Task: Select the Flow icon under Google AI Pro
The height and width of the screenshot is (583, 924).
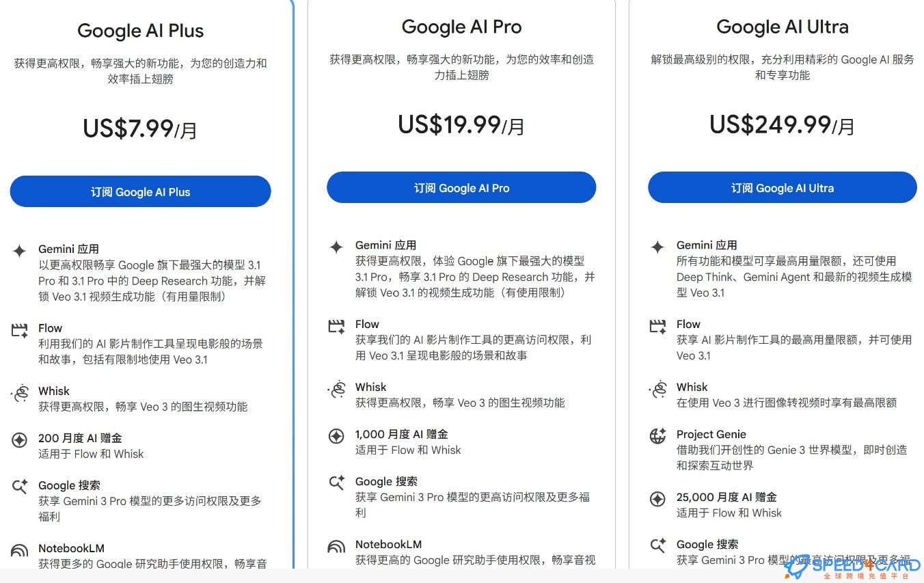Action: click(x=336, y=327)
